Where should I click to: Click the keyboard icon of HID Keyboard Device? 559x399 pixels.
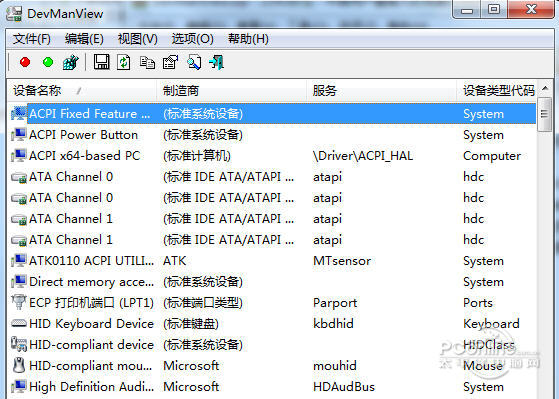pyautogui.click(x=19, y=323)
